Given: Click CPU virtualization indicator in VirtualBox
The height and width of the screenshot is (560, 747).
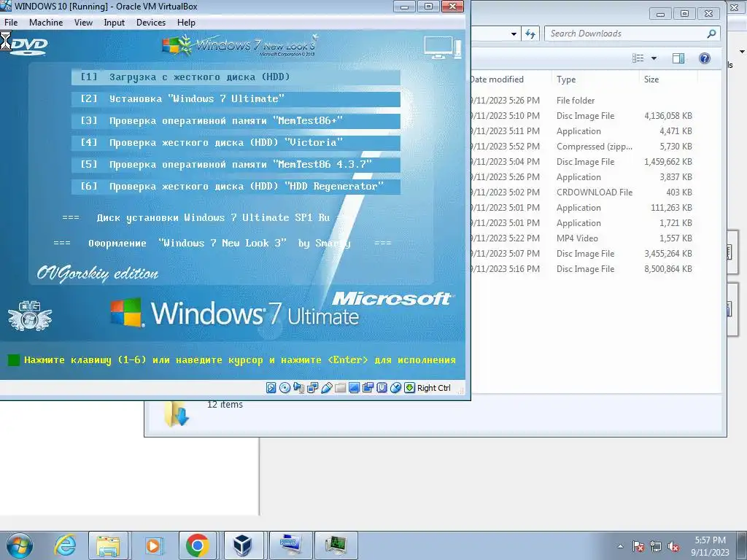Looking at the screenshot, I should click(x=382, y=388).
